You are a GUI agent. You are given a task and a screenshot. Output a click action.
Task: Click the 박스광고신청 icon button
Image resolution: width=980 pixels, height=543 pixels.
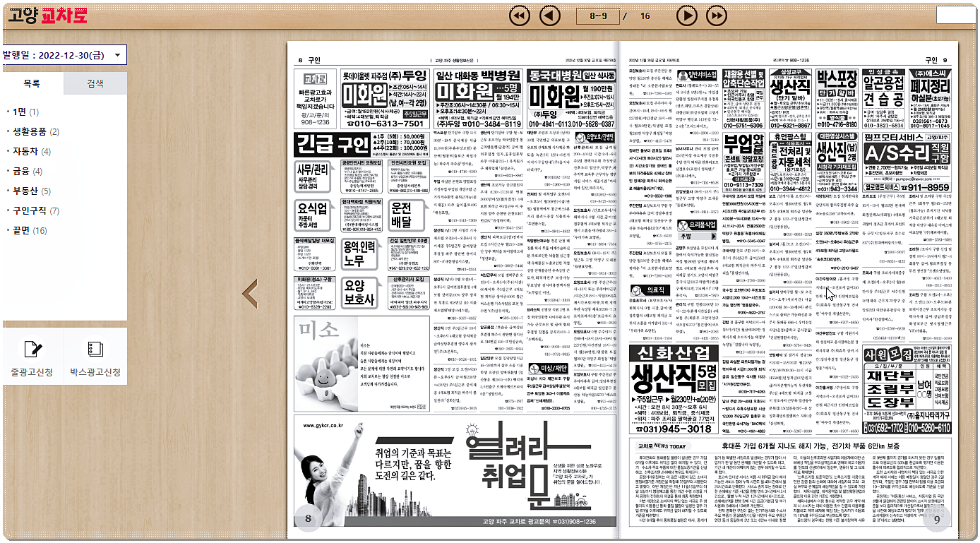pos(95,357)
